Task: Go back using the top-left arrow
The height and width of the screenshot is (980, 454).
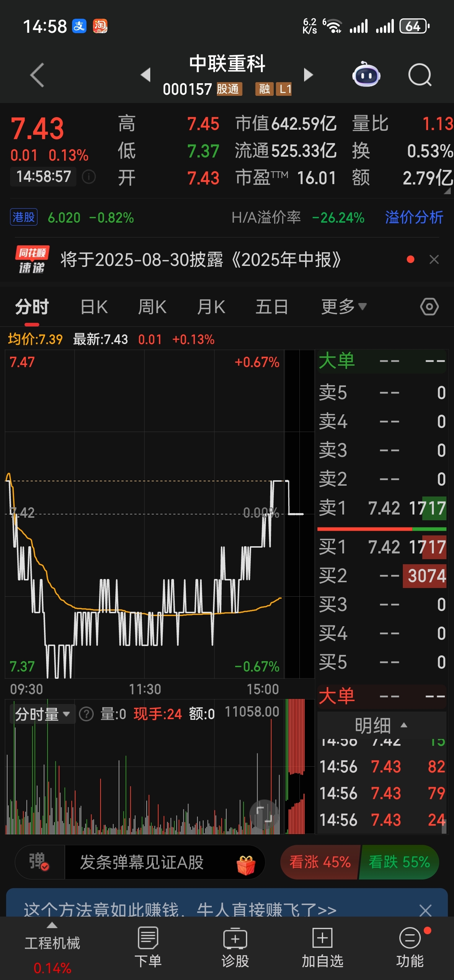Action: [x=37, y=75]
